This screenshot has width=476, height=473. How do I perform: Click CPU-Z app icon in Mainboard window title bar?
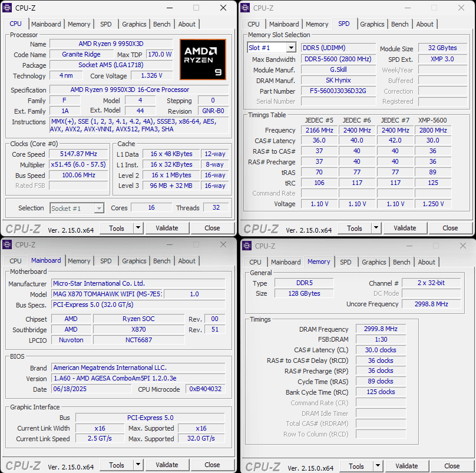7,244
